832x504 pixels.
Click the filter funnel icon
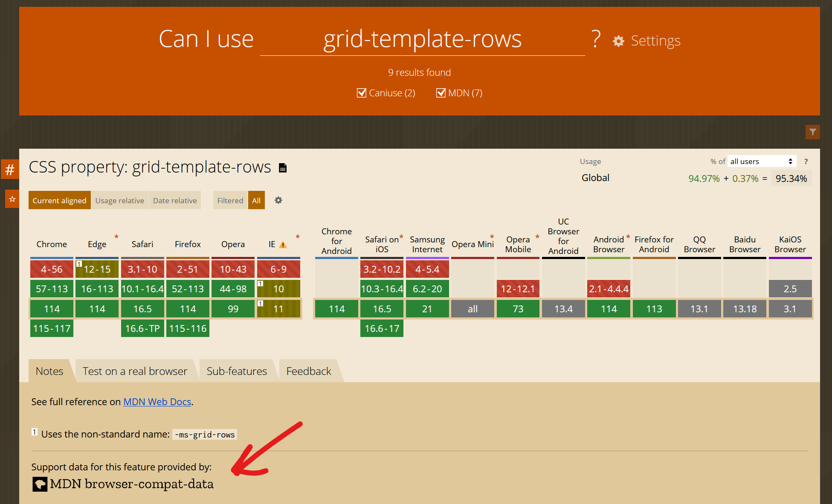(812, 132)
